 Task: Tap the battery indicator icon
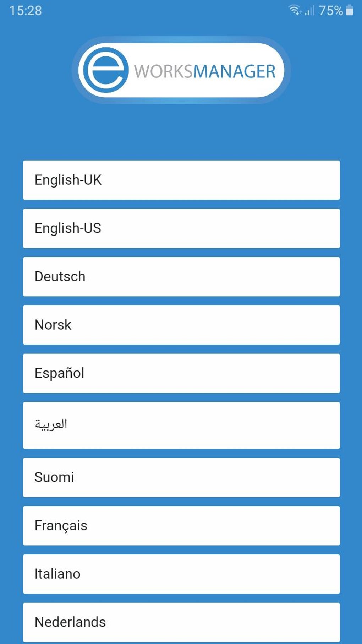(x=349, y=11)
